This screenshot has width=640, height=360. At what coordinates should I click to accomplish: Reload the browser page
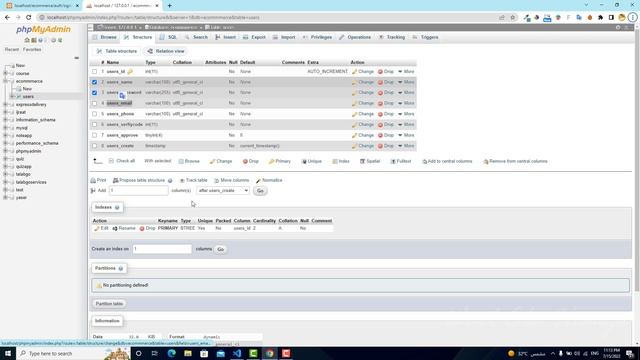[29, 17]
